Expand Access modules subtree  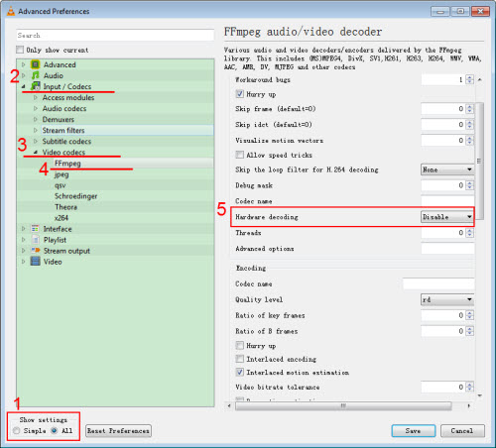point(36,97)
